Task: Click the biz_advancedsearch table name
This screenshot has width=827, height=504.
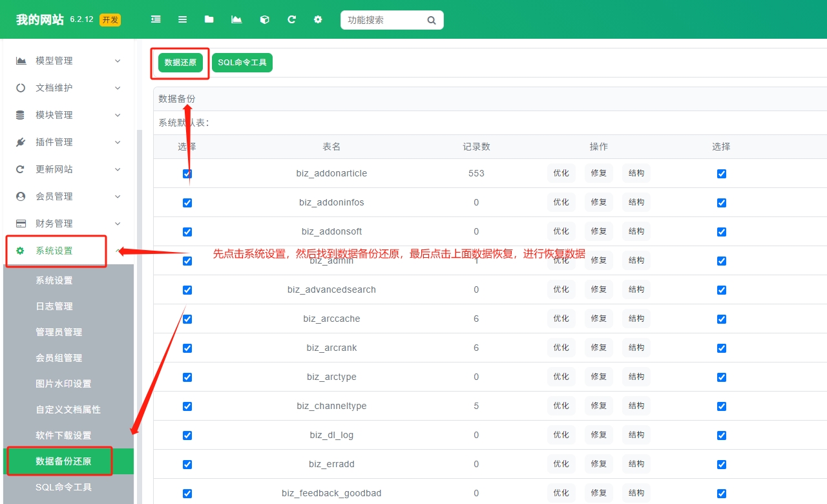Action: pyautogui.click(x=331, y=289)
